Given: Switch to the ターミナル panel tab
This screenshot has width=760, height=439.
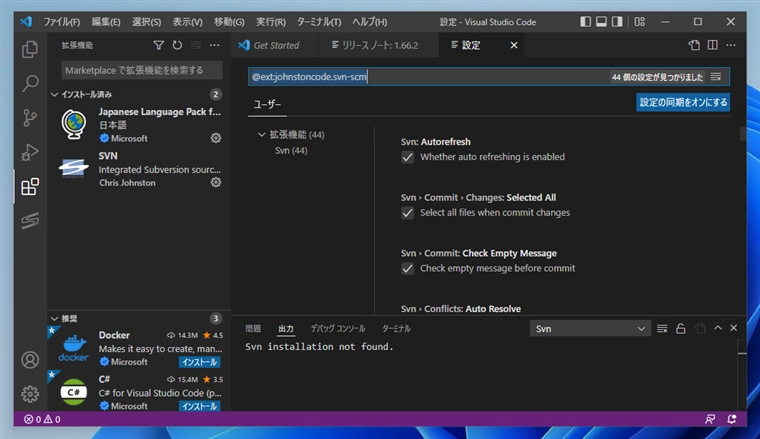Looking at the screenshot, I should tap(396, 329).
